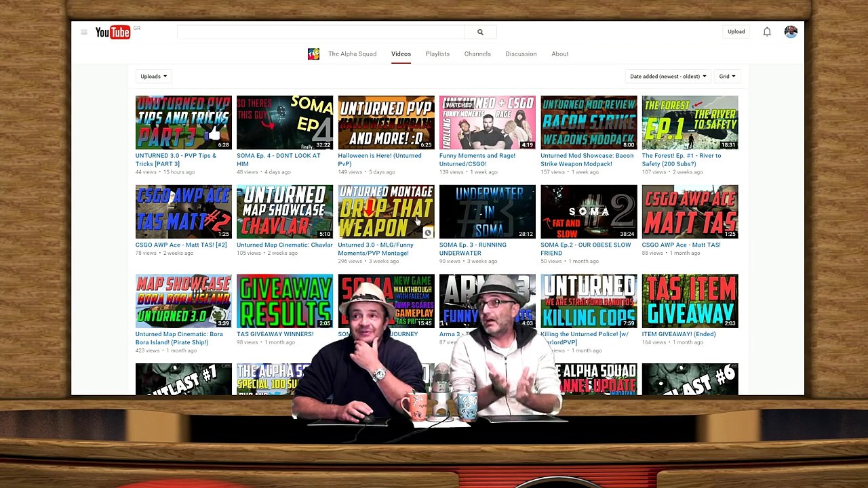
Task: Open CSGO AWP Ace TAS Matt #2 thumbnail
Action: coord(183,211)
